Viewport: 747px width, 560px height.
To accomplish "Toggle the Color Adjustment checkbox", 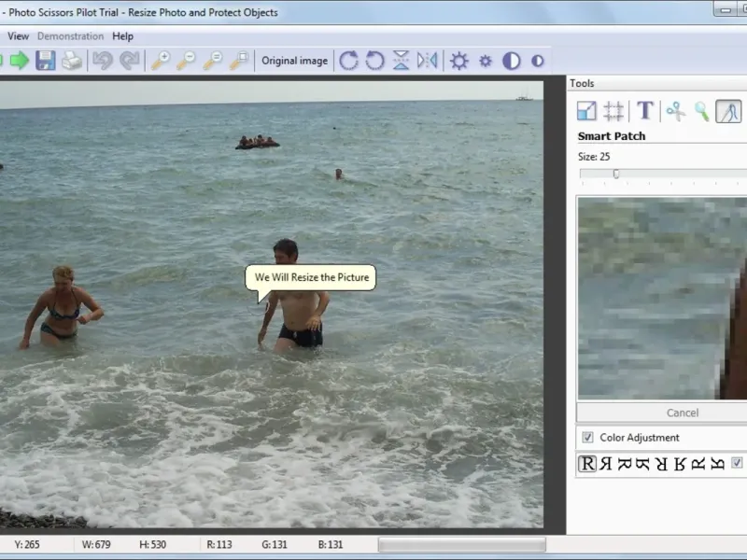I will click(588, 437).
